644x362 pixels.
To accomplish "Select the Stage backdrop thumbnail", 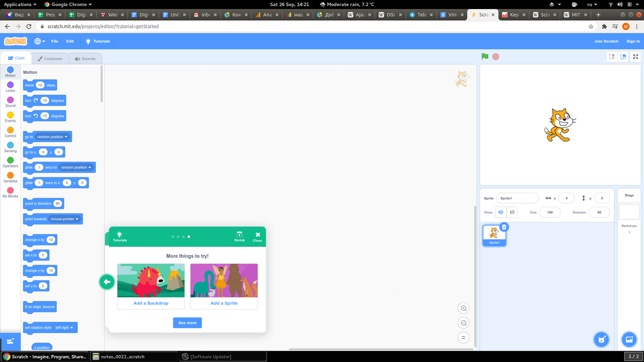I will pyautogui.click(x=629, y=211).
